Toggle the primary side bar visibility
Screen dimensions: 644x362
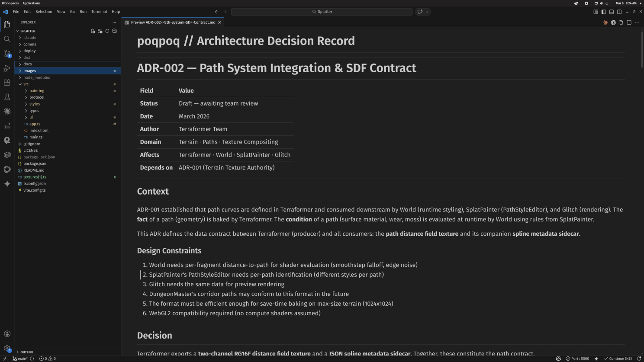pos(603,12)
